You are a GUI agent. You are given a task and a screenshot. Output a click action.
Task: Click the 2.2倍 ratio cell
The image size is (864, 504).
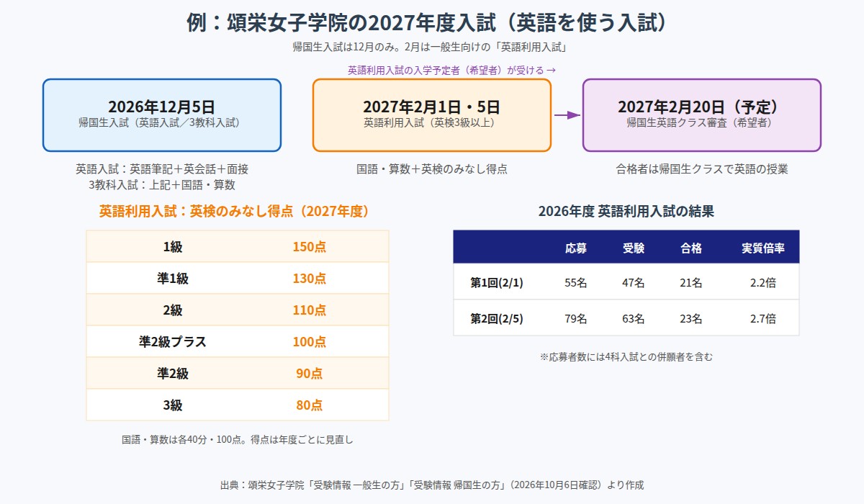pos(763,283)
